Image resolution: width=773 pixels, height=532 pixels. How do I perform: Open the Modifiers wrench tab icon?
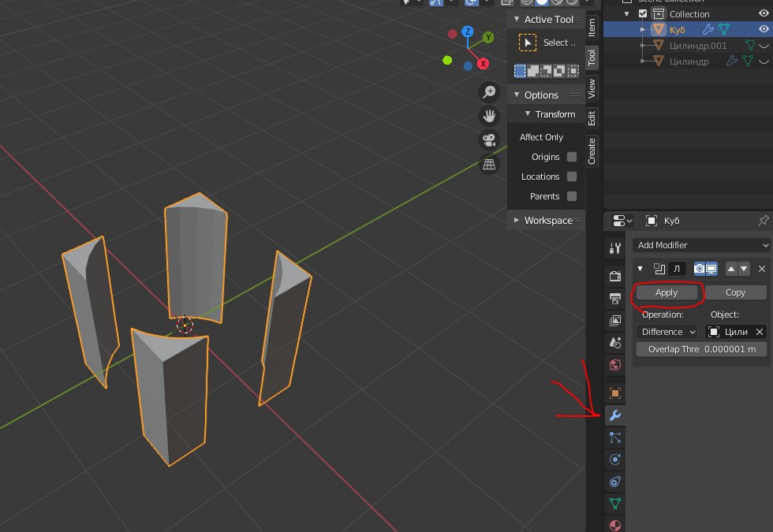click(x=614, y=415)
